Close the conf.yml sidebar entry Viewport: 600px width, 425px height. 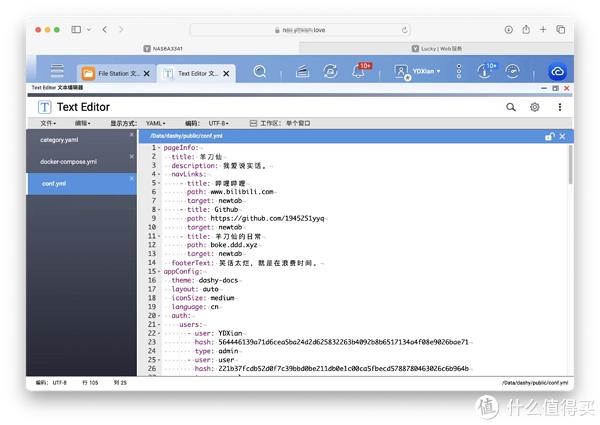tap(132, 178)
